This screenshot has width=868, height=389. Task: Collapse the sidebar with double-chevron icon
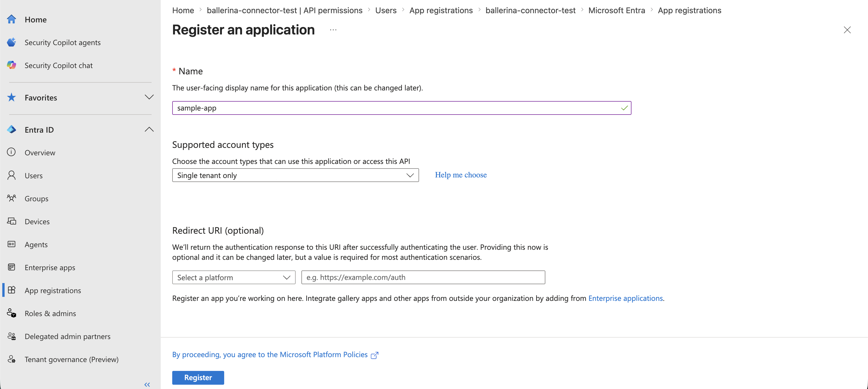pyautogui.click(x=147, y=384)
